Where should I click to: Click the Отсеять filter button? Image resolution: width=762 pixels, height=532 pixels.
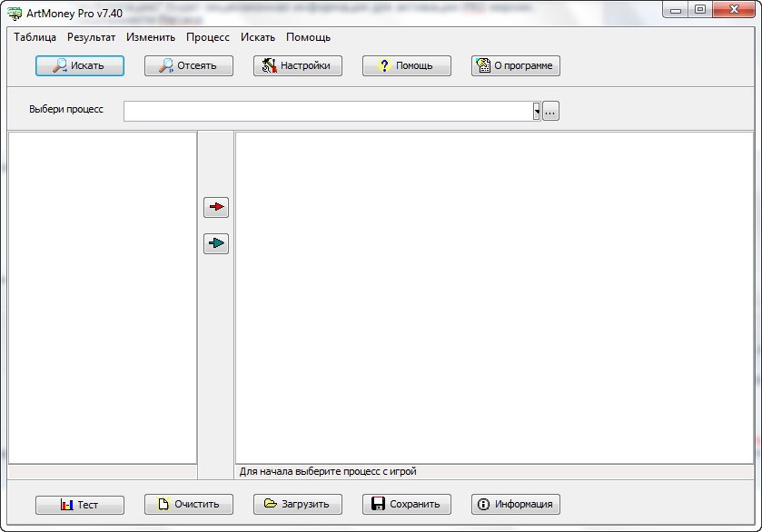pyautogui.click(x=189, y=65)
